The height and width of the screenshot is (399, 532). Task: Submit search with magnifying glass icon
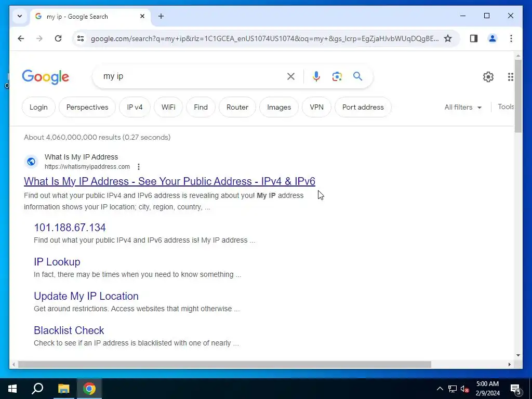(357, 76)
